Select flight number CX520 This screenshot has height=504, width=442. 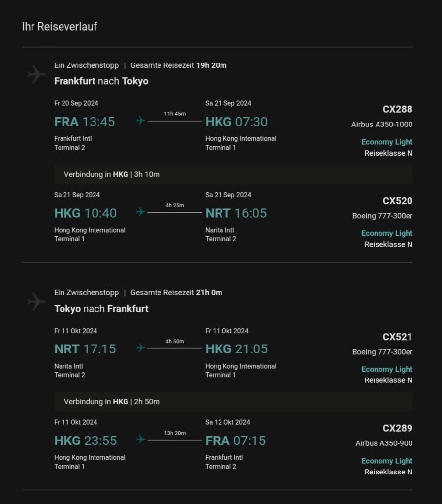click(397, 201)
